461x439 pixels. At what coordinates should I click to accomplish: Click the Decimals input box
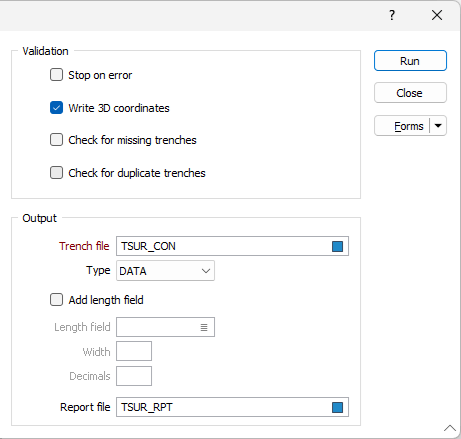point(134,376)
